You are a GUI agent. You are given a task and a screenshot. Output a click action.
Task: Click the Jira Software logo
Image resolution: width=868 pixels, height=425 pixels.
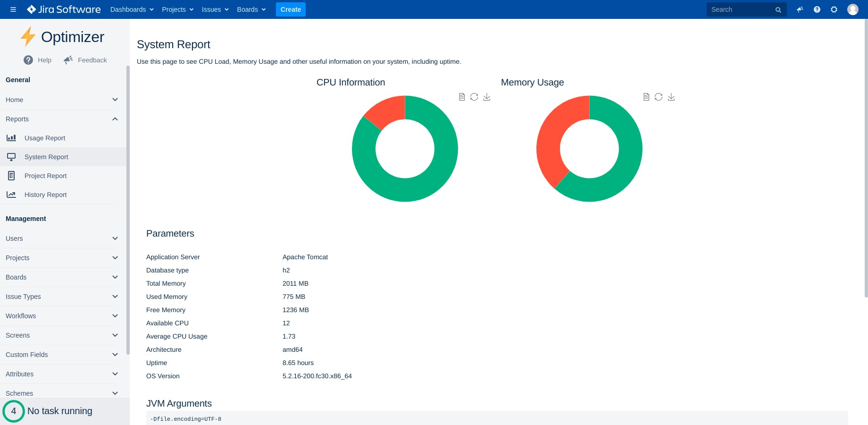[64, 9]
